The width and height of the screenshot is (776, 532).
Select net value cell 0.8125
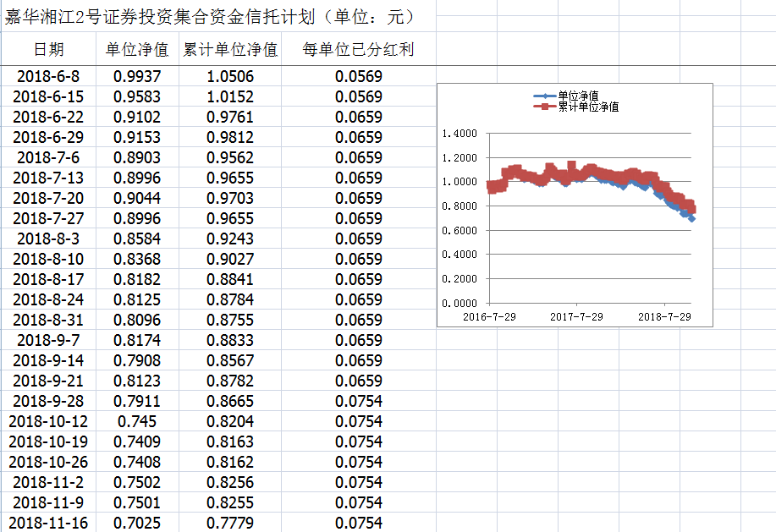137,299
